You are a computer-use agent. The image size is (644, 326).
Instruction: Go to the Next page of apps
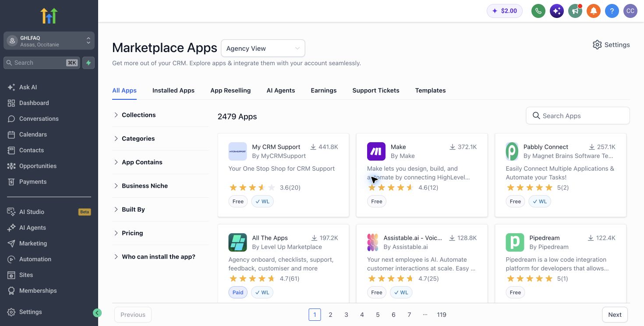coord(615,315)
